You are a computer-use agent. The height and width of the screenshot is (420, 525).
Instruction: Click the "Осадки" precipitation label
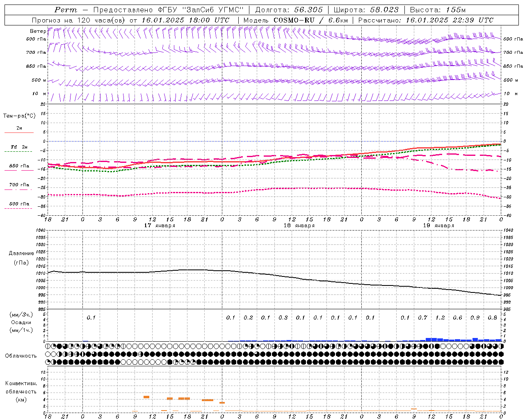21,322
